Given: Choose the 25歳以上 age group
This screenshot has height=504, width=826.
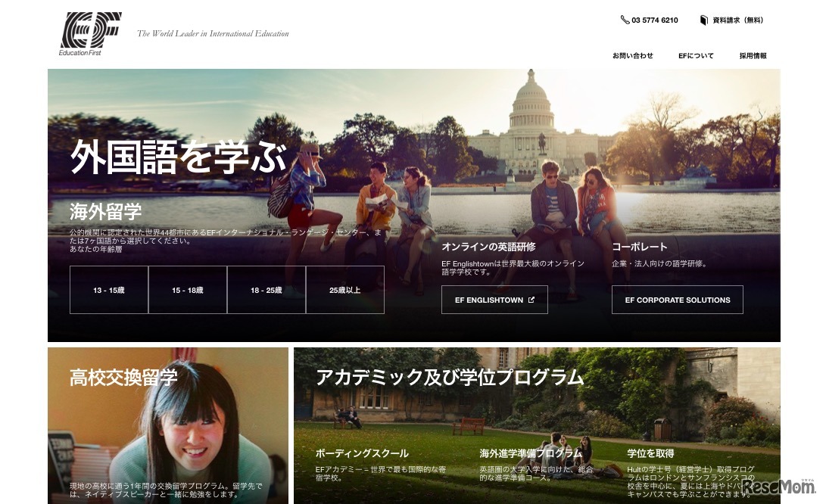Looking at the screenshot, I should (x=345, y=290).
